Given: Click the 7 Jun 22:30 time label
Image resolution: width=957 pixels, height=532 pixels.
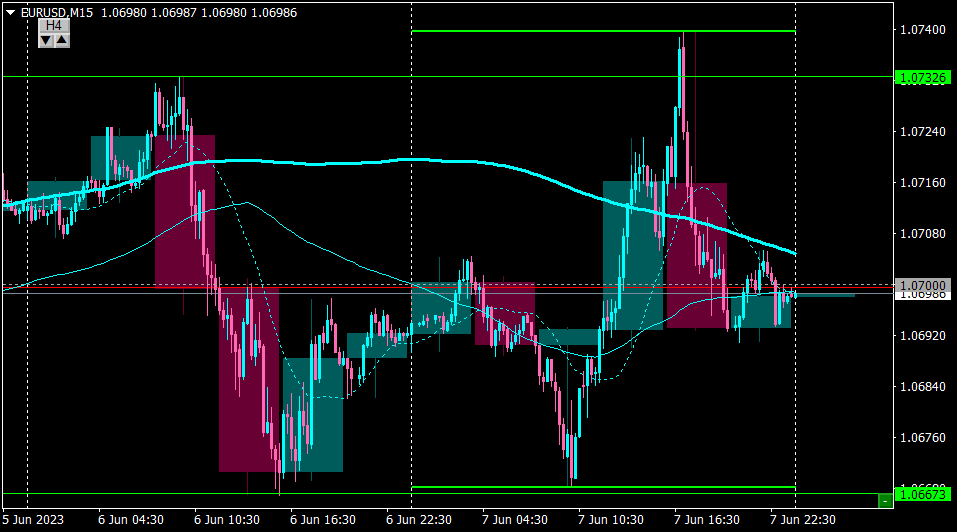Looking at the screenshot, I should pos(803,520).
